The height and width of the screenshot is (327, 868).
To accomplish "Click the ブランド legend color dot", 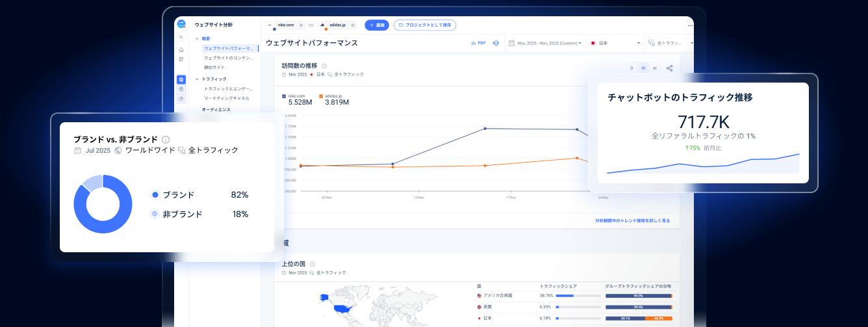I will coord(155,195).
